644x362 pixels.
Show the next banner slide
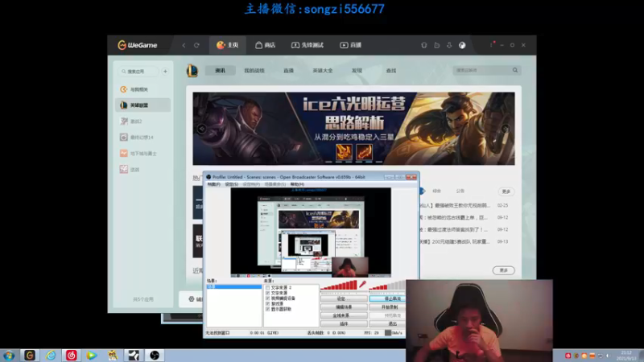coord(506,129)
